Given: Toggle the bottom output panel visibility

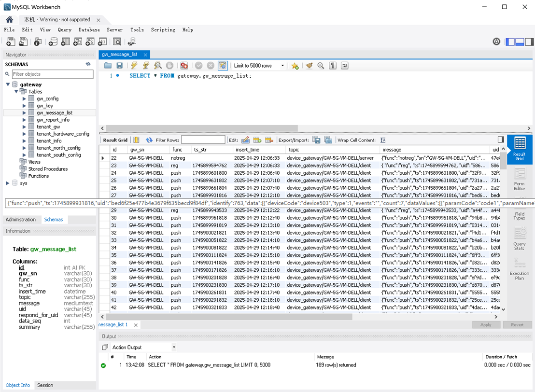Looking at the screenshot, I should 520,42.
